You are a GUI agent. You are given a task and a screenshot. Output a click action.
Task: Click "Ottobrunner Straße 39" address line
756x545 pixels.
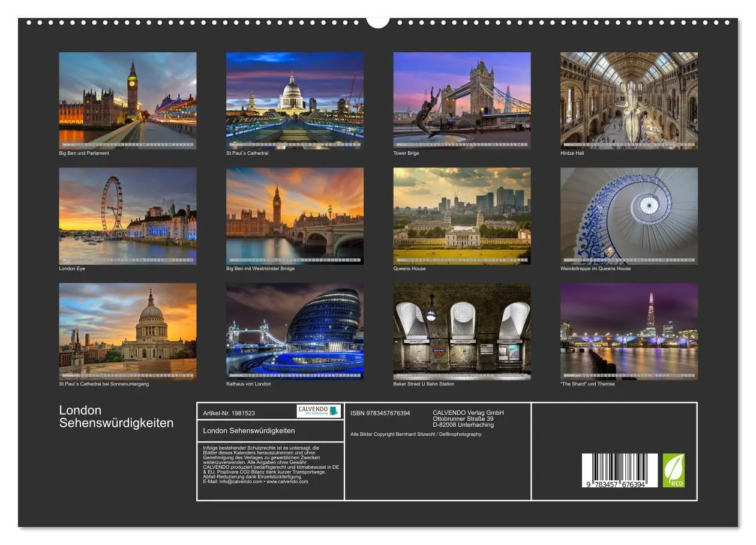[x=463, y=419]
